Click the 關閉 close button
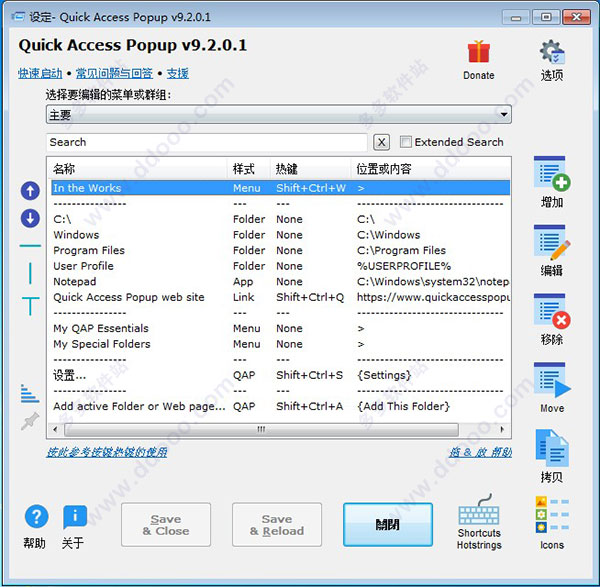The width and height of the screenshot is (600, 587). [388, 525]
